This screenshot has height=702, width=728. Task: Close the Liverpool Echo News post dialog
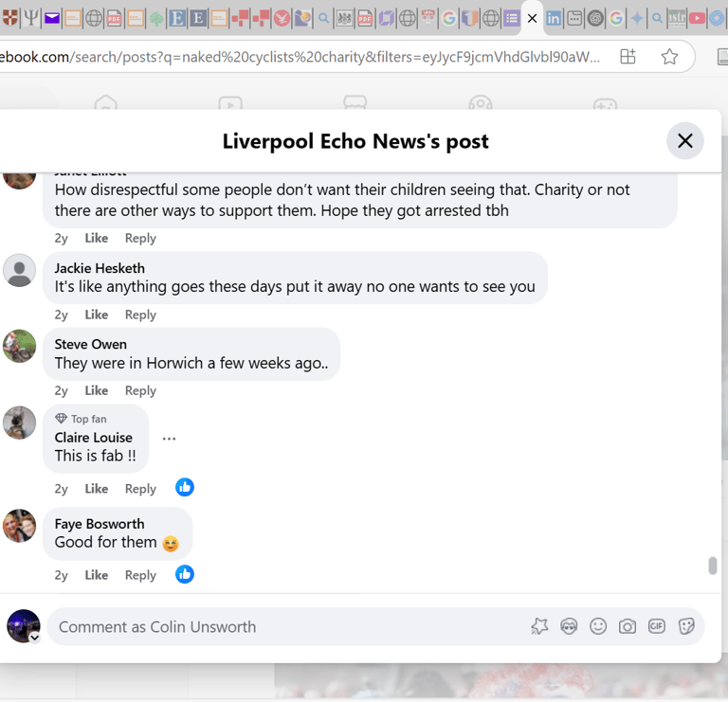684,140
